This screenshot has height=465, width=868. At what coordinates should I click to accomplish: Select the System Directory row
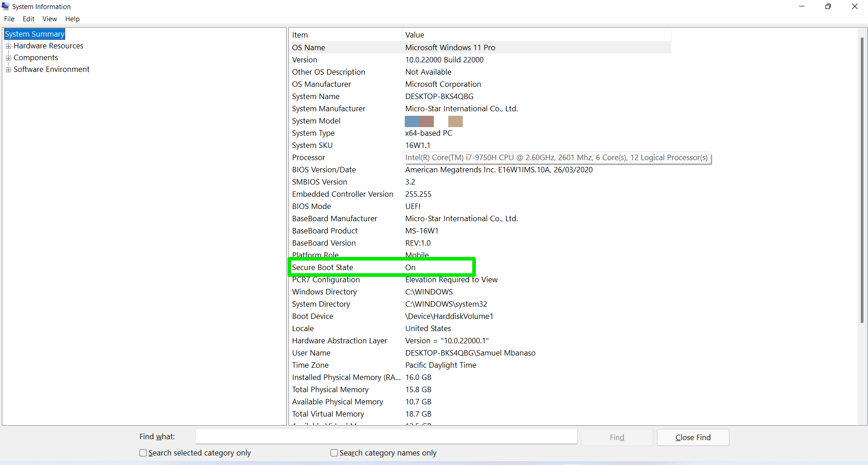pos(480,304)
